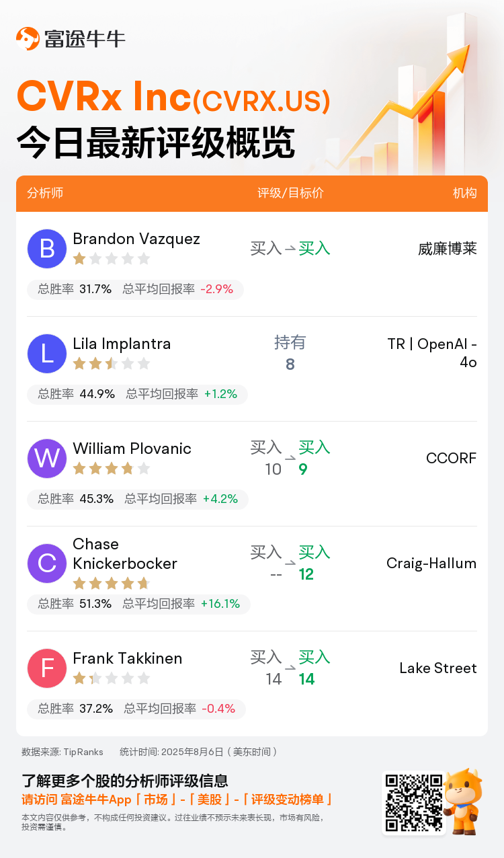Screen dimensions: 504x858
Task: Click the 富途牛牛 logo icon
Action: click(x=28, y=38)
